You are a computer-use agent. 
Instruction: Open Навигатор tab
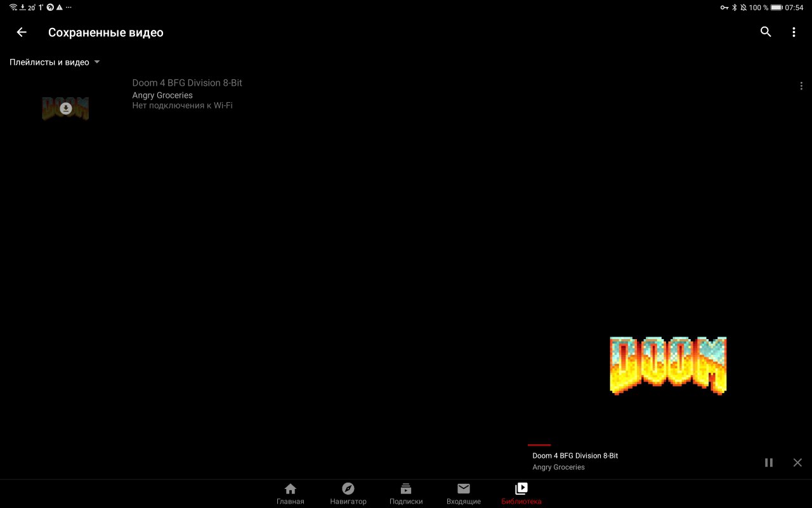tap(348, 494)
